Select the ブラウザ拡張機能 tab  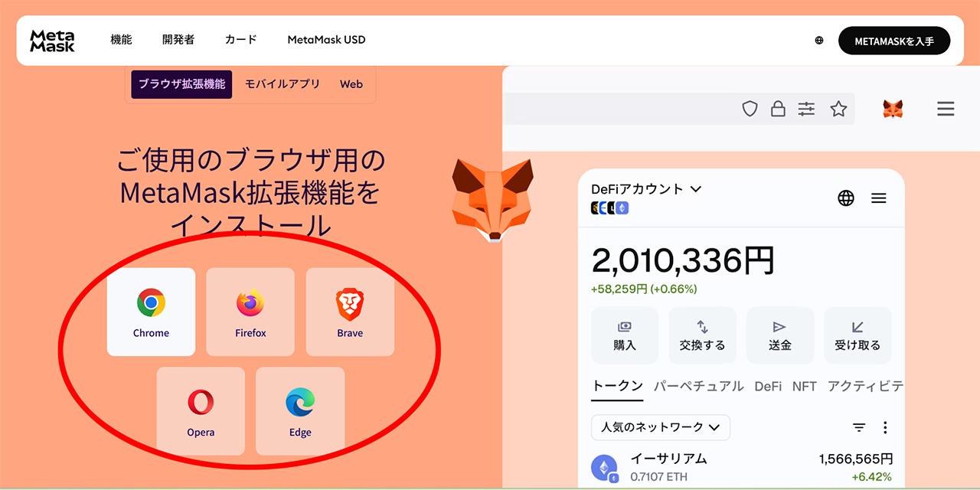(181, 84)
